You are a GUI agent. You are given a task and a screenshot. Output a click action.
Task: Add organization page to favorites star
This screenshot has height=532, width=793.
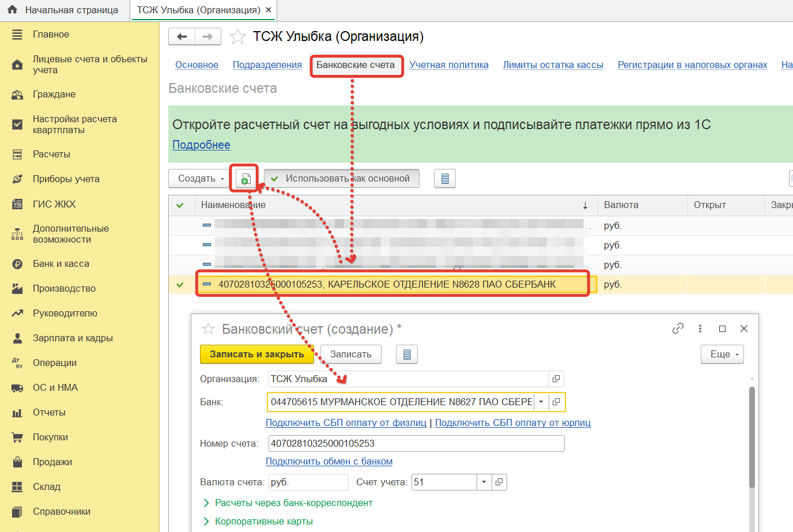point(237,37)
